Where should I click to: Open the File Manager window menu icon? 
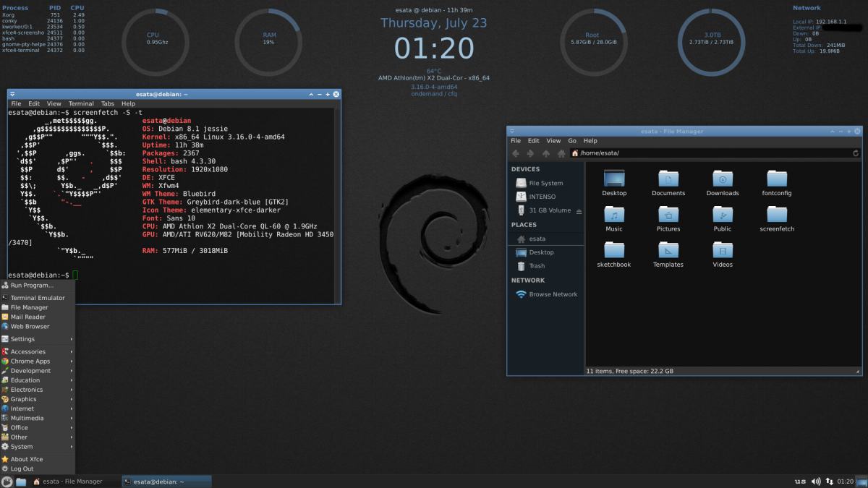[512, 131]
